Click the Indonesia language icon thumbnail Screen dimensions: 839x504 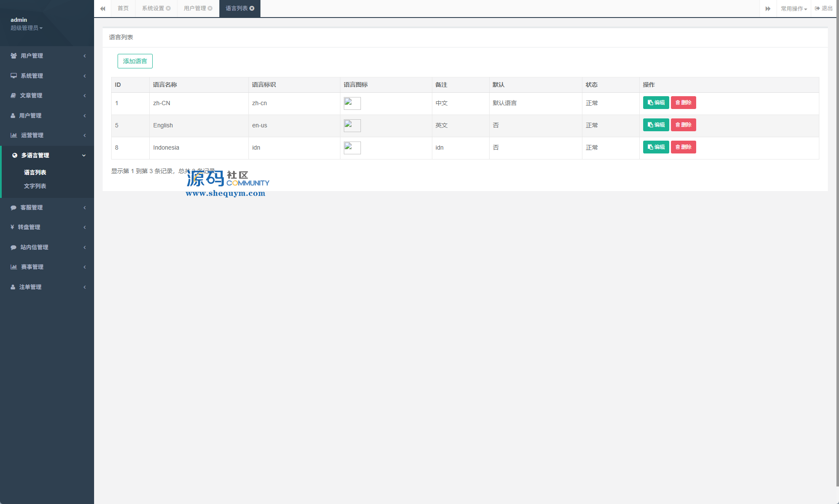tap(352, 147)
